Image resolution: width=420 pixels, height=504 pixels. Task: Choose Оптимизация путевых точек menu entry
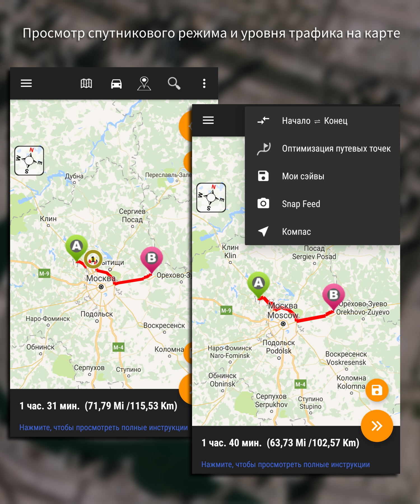[x=322, y=148]
